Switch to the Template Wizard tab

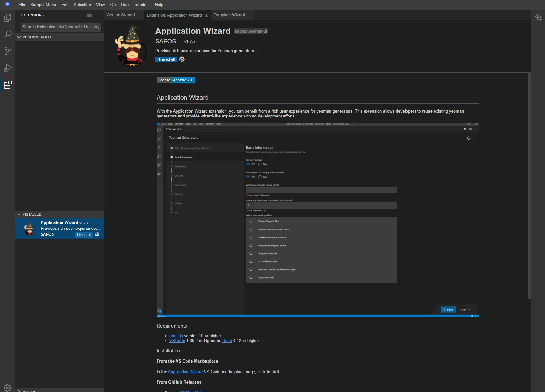click(x=229, y=15)
